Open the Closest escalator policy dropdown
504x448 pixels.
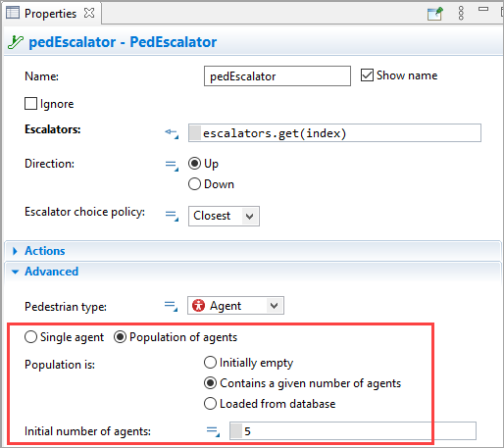click(224, 216)
